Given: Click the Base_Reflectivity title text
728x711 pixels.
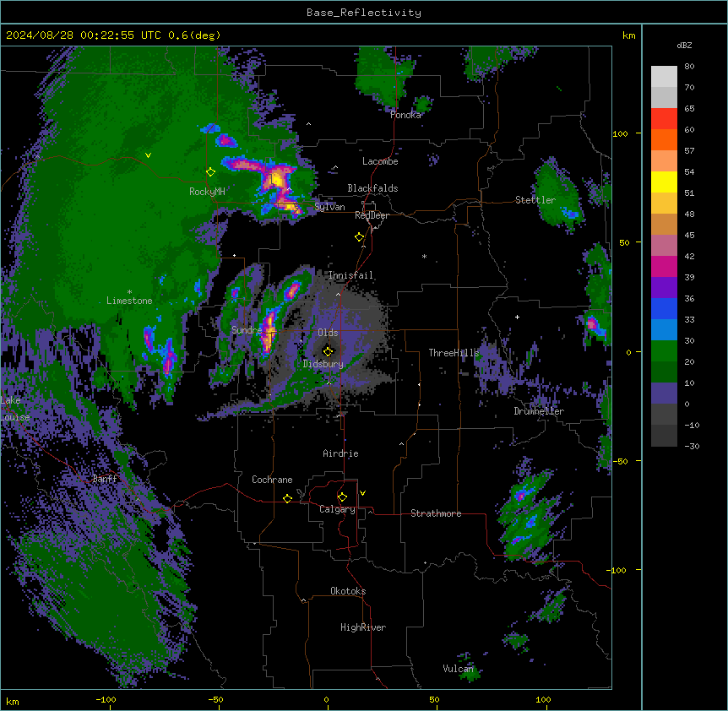Looking at the screenshot, I should 364,13.
